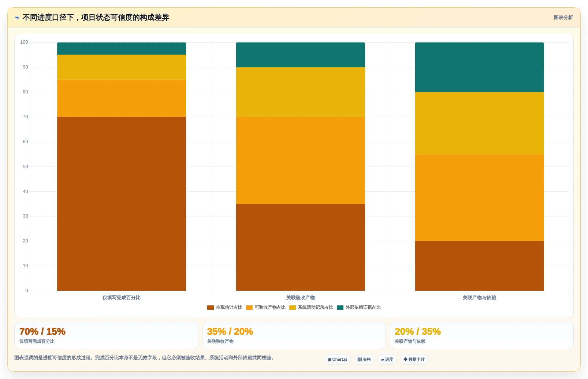Click the teal segment of the 仅填写完成百分比 bar
Image resolution: width=588 pixels, height=379 pixels.
pos(122,49)
